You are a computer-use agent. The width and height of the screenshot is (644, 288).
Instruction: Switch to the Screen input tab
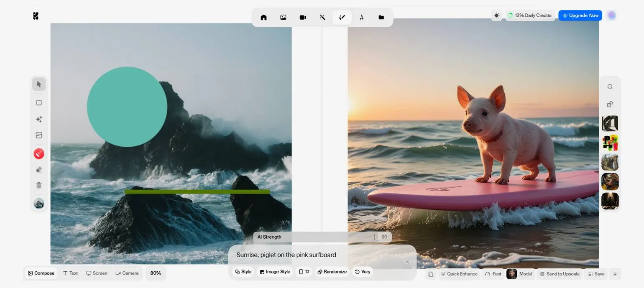[97, 273]
